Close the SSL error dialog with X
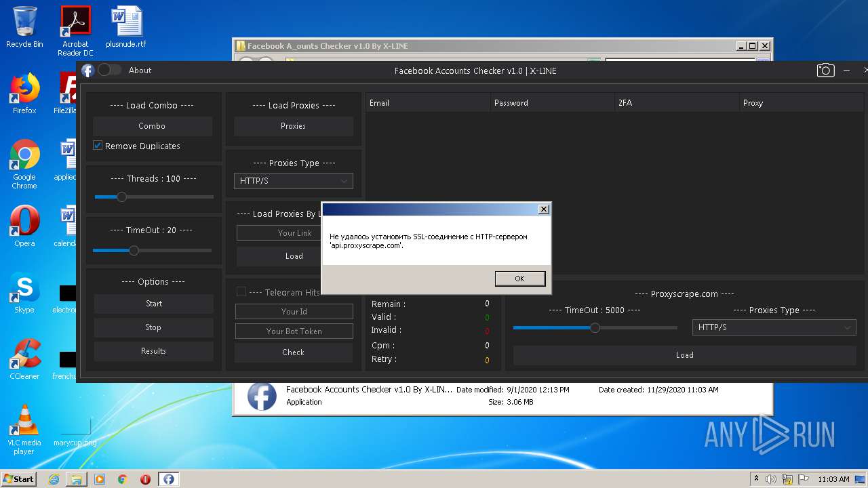Image resolution: width=868 pixels, height=488 pixels. pyautogui.click(x=543, y=209)
